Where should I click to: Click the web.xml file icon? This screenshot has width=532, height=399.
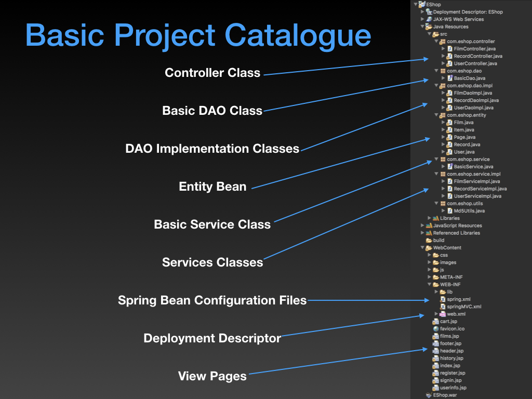click(x=443, y=314)
